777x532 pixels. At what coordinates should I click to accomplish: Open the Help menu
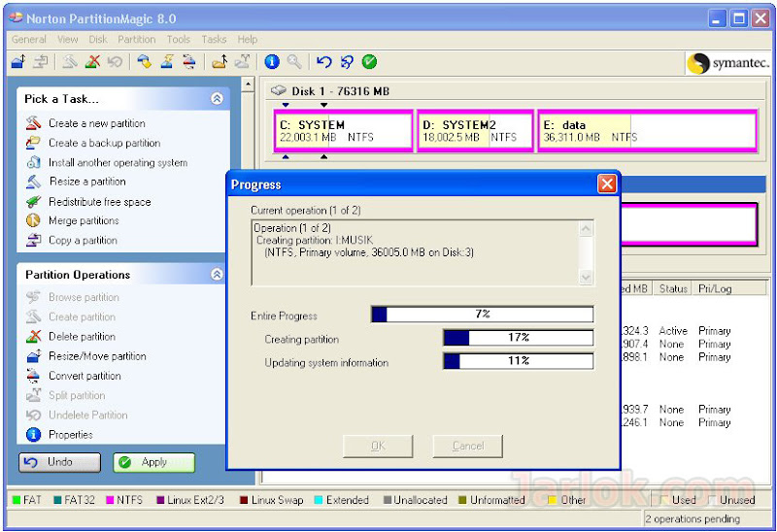click(x=247, y=39)
